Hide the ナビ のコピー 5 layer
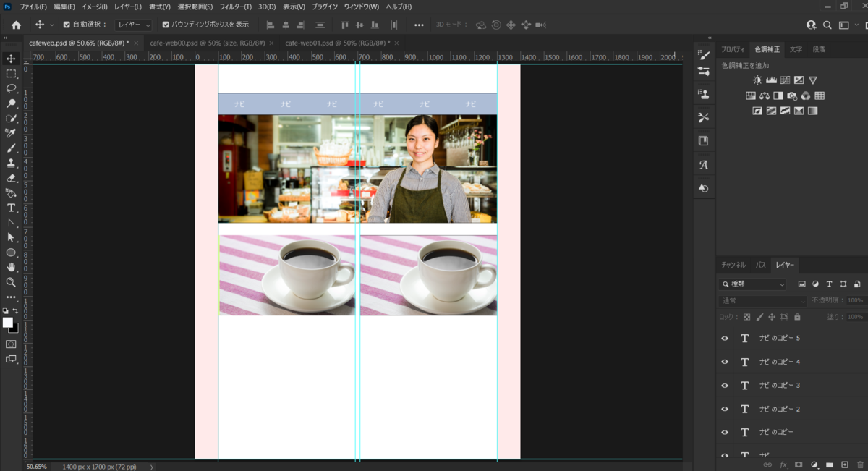The height and width of the screenshot is (471, 868). click(725, 339)
